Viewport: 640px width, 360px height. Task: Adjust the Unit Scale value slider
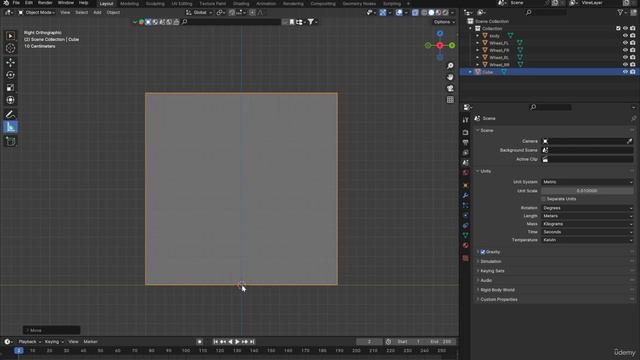(x=587, y=191)
